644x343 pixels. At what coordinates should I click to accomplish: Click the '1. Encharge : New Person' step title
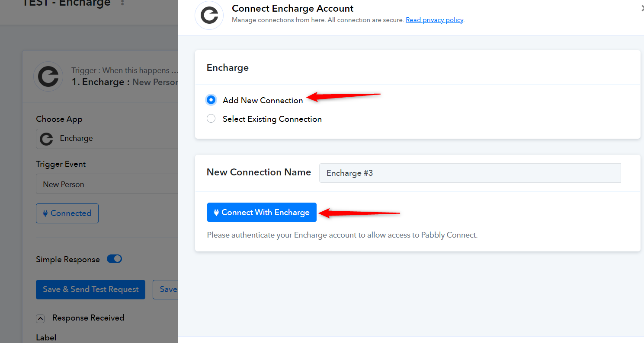click(125, 82)
